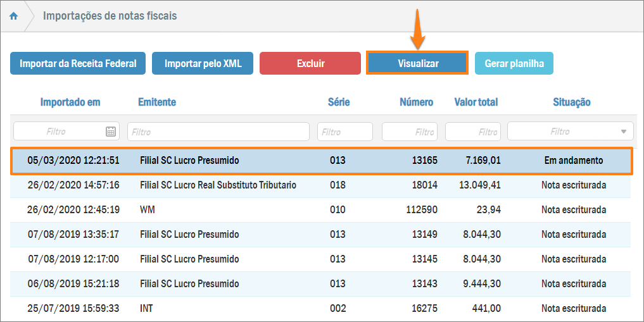Expand the Situação filter dropdown
The height and width of the screenshot is (322, 644).
pyautogui.click(x=623, y=132)
